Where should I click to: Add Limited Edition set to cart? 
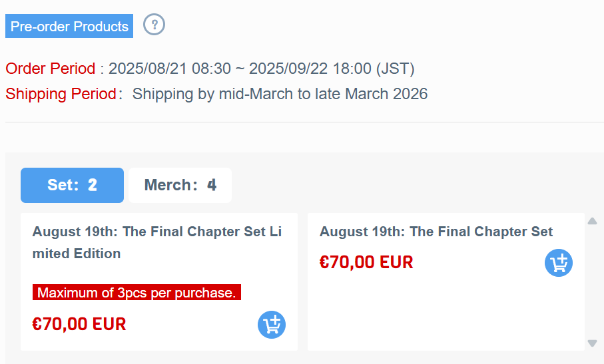click(x=272, y=325)
